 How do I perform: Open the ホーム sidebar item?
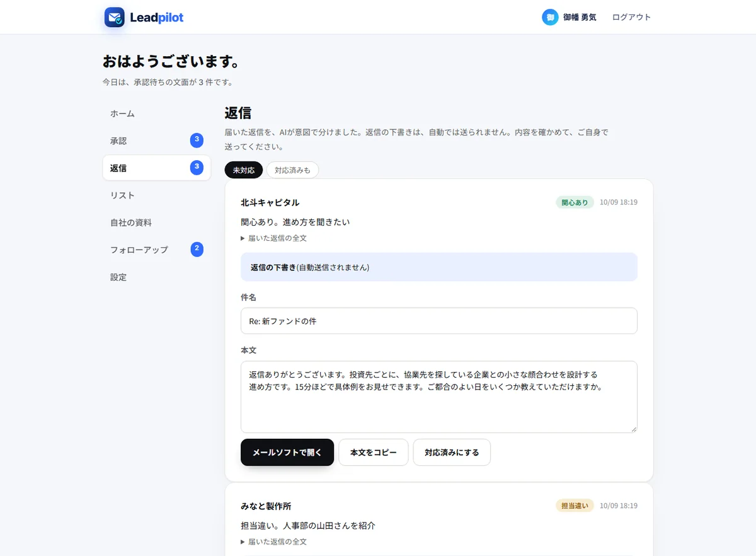(x=156, y=113)
